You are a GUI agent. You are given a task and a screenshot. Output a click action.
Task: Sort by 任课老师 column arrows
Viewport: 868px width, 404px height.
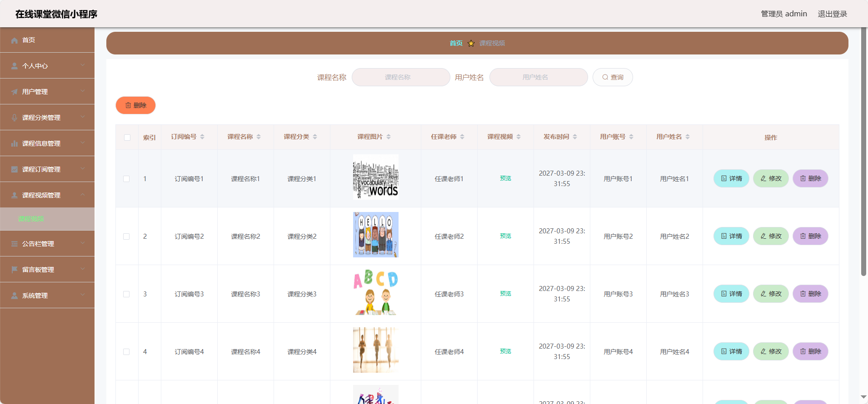coord(462,137)
